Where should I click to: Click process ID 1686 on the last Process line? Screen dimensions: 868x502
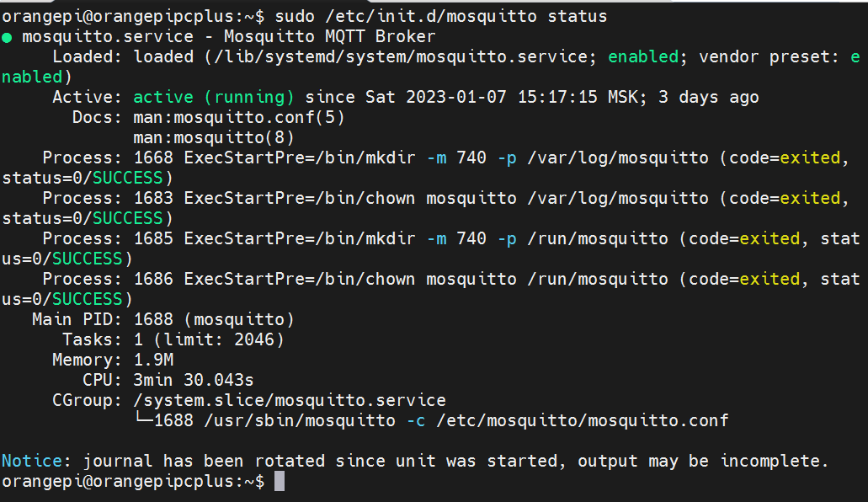tap(153, 279)
